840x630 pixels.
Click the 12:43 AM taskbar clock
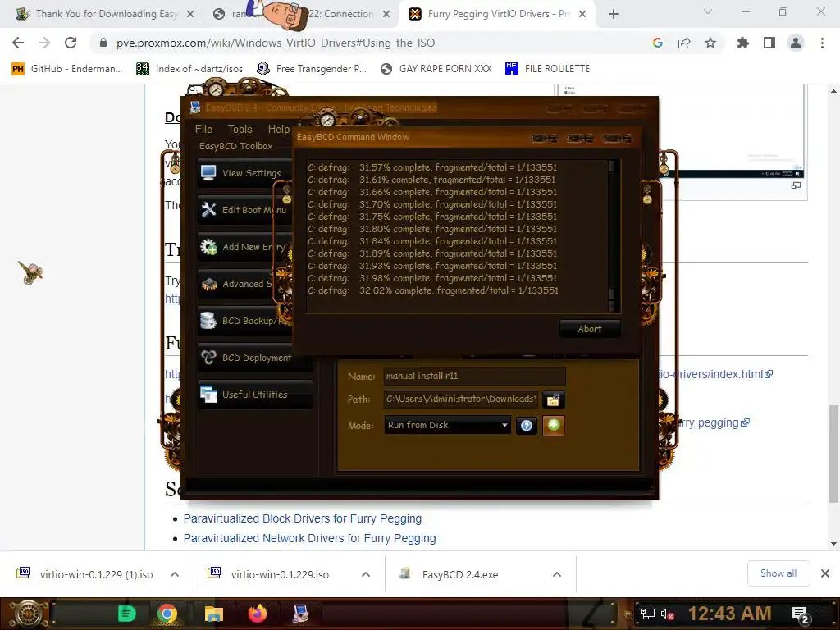click(x=729, y=614)
